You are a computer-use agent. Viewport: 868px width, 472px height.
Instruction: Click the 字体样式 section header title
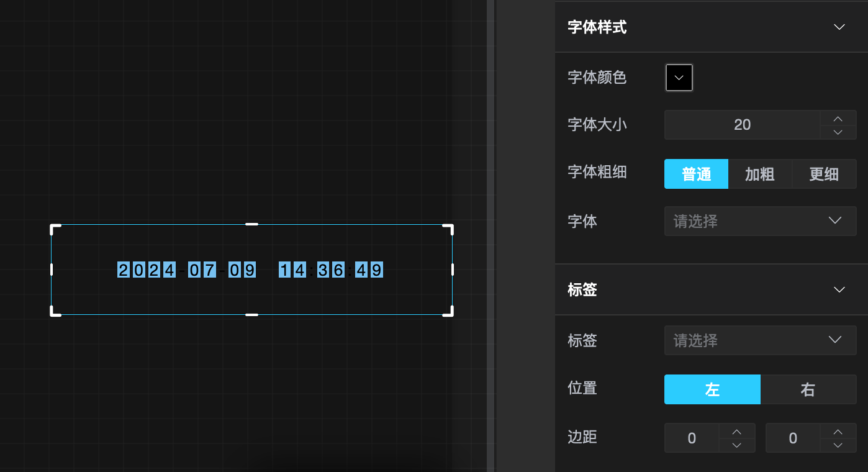click(597, 27)
